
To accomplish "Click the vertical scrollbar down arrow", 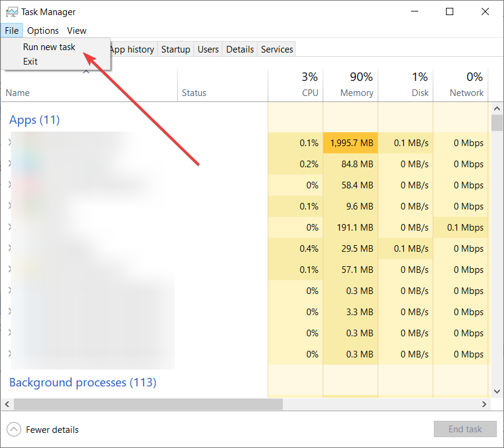I will point(497,391).
